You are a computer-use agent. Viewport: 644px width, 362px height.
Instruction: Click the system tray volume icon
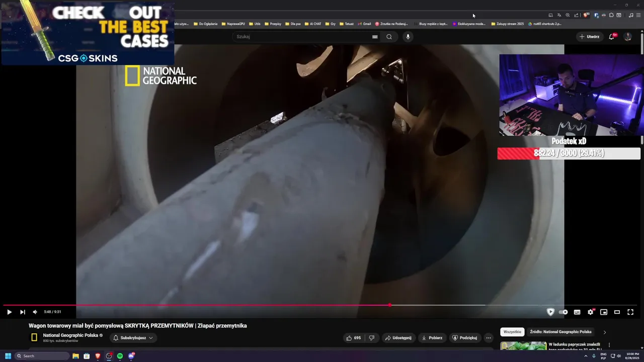coord(619,356)
